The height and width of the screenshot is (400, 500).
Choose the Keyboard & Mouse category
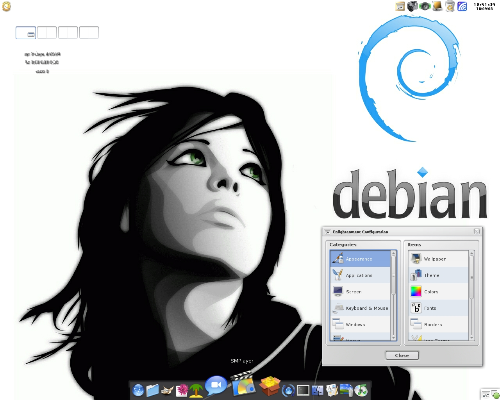[360, 308]
